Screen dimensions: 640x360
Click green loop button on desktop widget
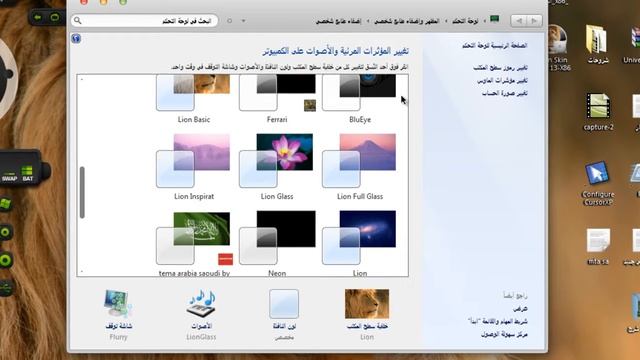[x=54, y=17]
